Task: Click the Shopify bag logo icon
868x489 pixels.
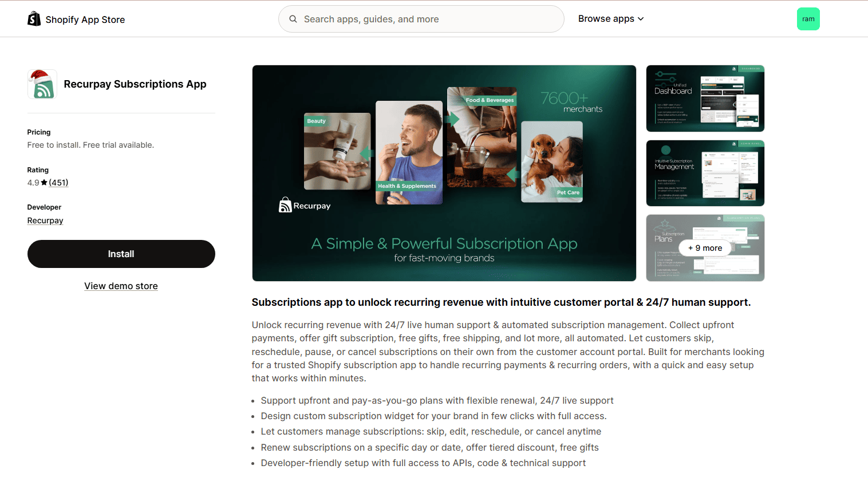Action: tap(34, 19)
